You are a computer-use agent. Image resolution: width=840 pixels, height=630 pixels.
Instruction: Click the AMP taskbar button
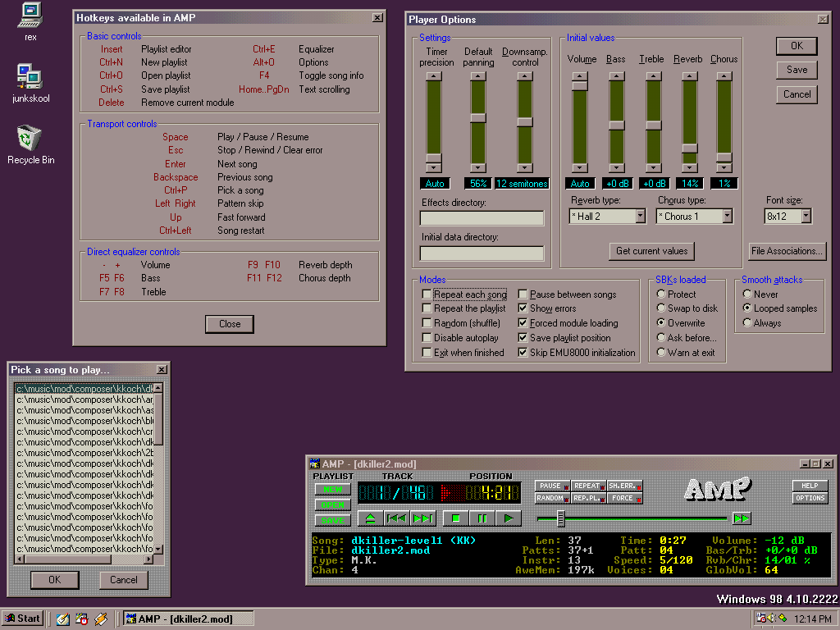click(x=188, y=619)
